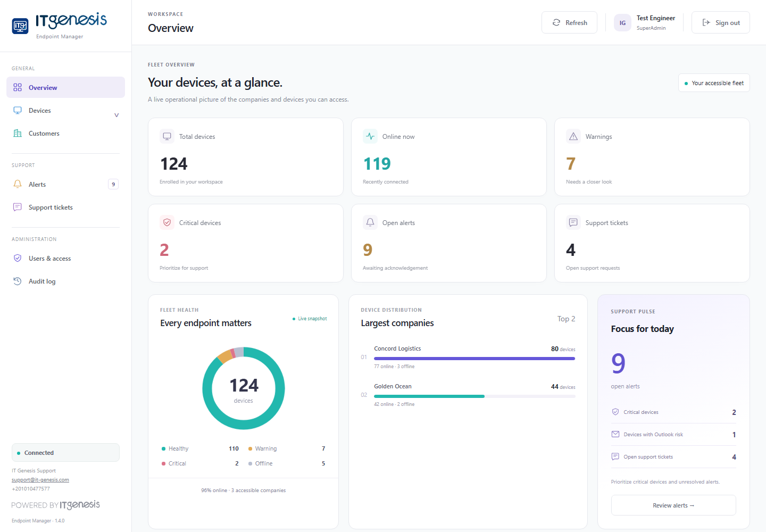
Task: Click the Devices monitor icon in sidebar
Action: tap(18, 110)
